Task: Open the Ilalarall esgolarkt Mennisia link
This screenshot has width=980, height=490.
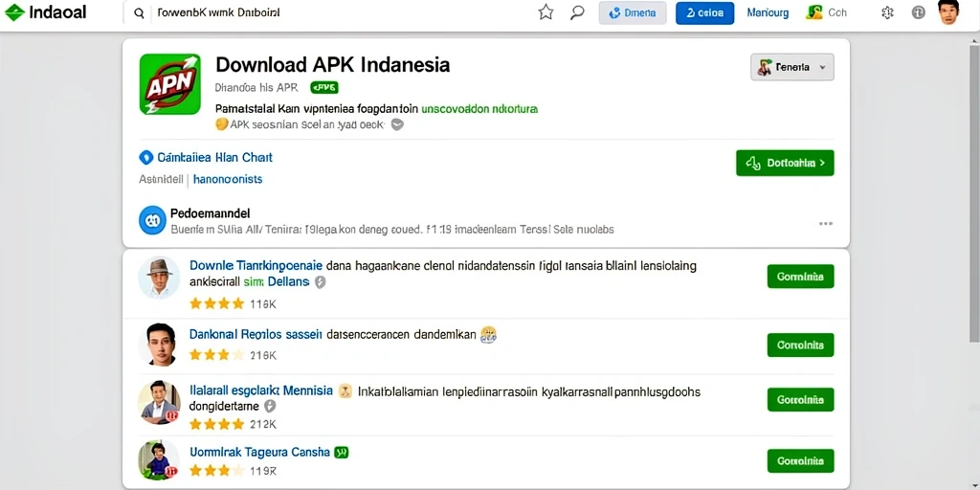Action: click(261, 391)
